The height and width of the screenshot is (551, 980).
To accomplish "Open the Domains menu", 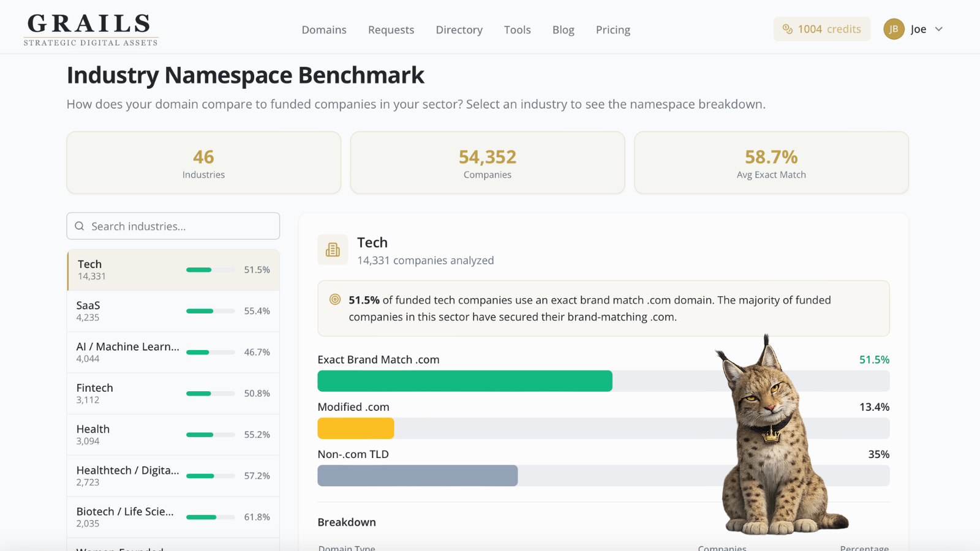I will 324,30.
